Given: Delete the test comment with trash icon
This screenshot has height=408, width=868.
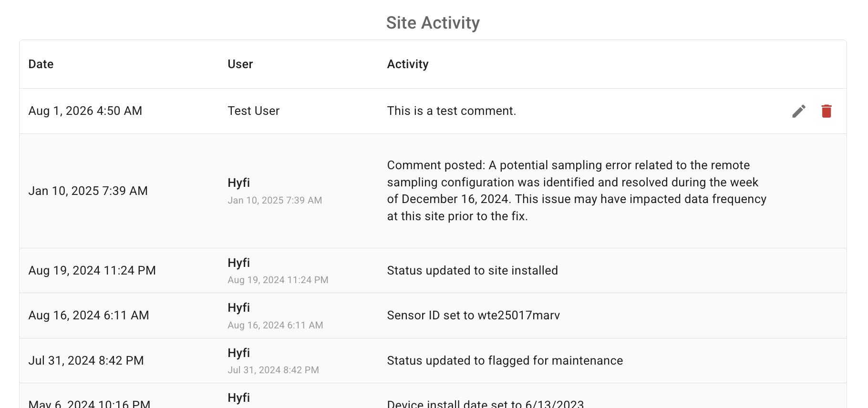Looking at the screenshot, I should pos(827,111).
